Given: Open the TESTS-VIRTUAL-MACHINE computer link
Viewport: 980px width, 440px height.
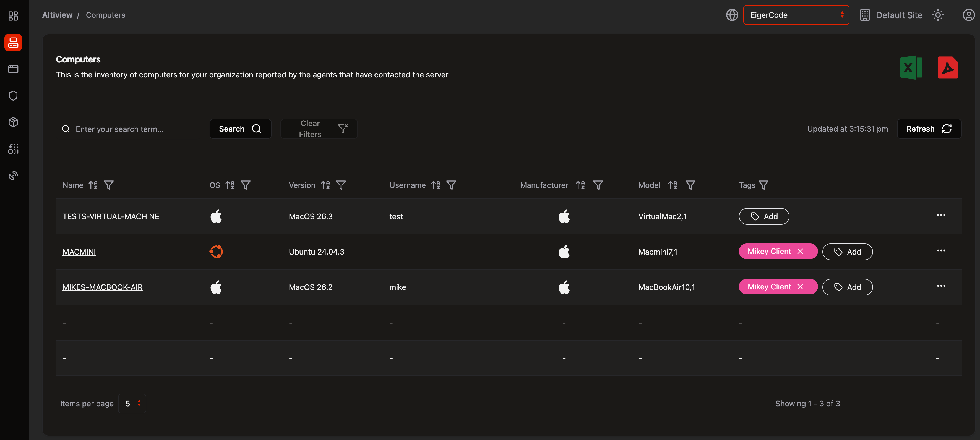Looking at the screenshot, I should click(111, 216).
